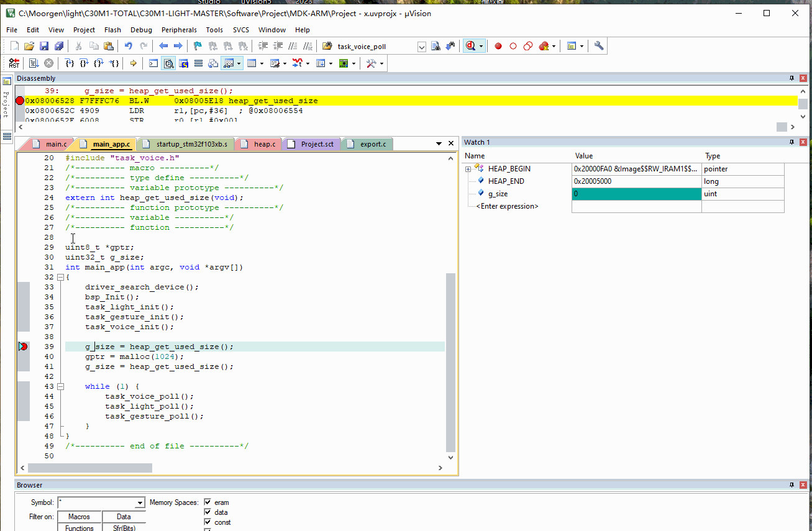Close the Watch 1 panel
Image resolution: width=812 pixels, height=531 pixels.
(x=803, y=142)
